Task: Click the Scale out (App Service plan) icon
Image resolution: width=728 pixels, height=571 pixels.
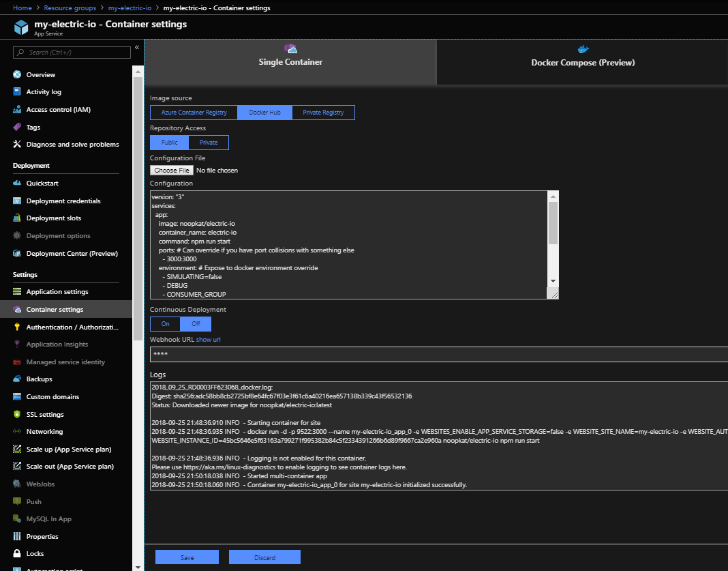Action: tap(17, 466)
